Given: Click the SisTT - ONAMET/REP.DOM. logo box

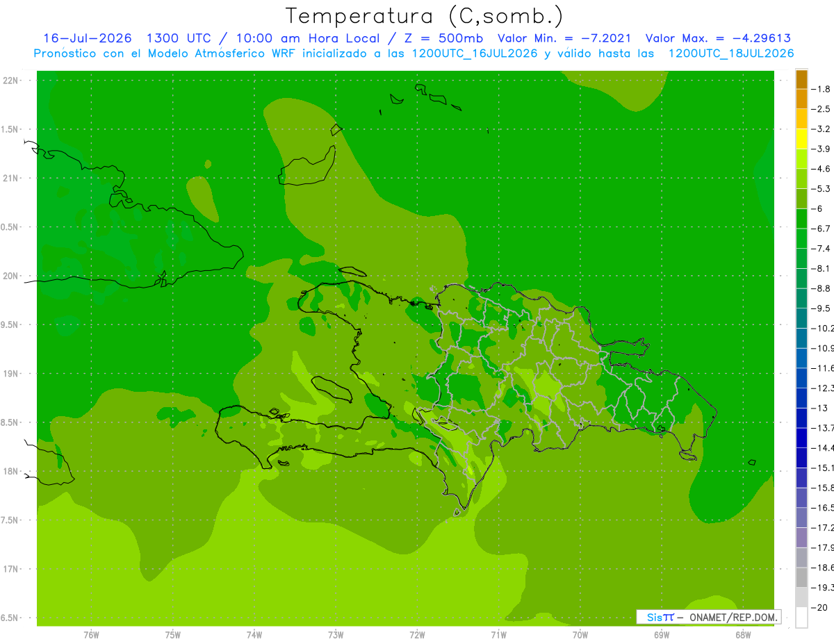Looking at the screenshot, I should click(708, 617).
